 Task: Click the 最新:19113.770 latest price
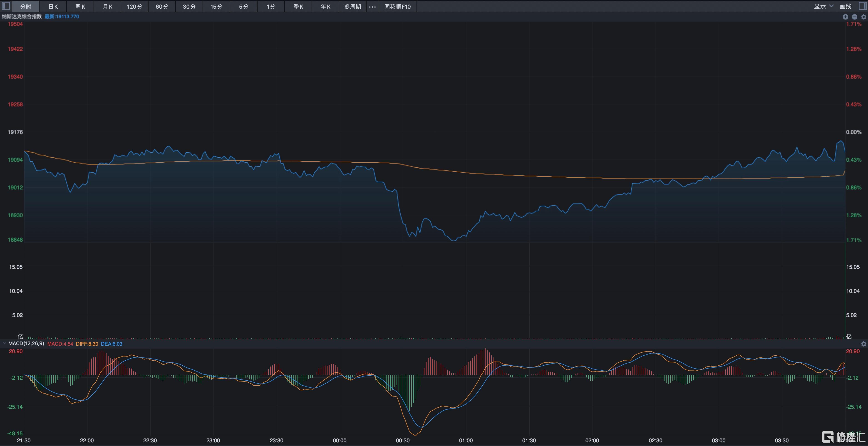coord(62,17)
